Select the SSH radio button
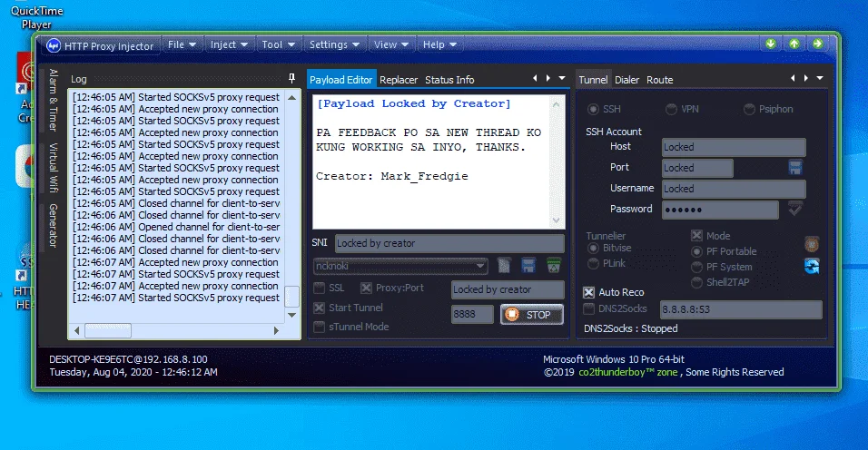This screenshot has height=450, width=868. (x=593, y=110)
